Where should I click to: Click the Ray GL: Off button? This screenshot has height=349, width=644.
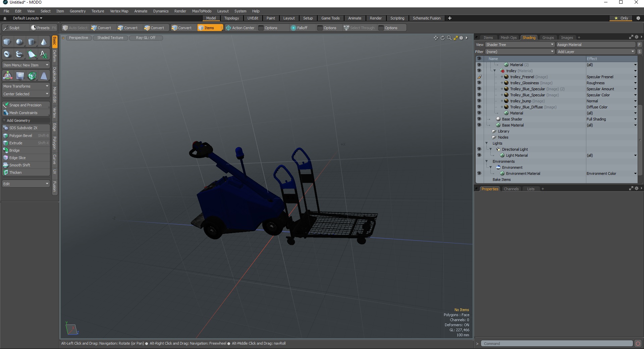146,38
